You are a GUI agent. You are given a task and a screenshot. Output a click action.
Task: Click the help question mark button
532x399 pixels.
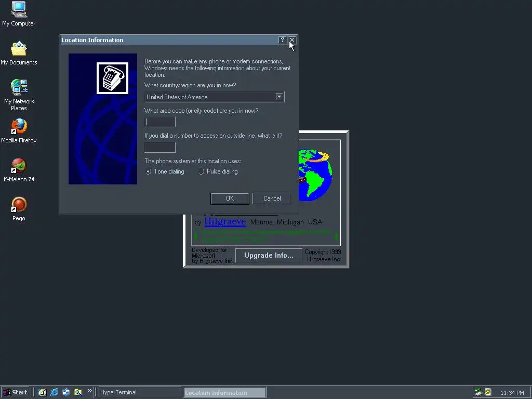pos(282,40)
